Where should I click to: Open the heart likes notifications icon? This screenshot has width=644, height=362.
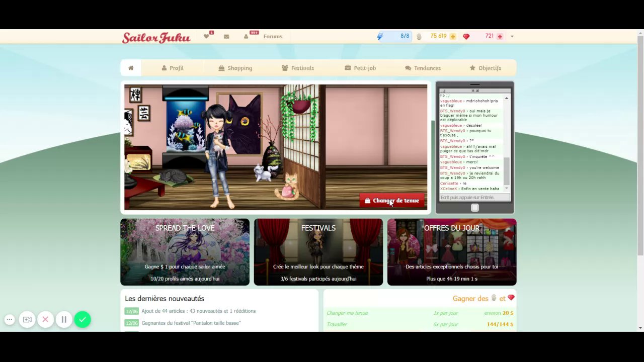pos(206,36)
